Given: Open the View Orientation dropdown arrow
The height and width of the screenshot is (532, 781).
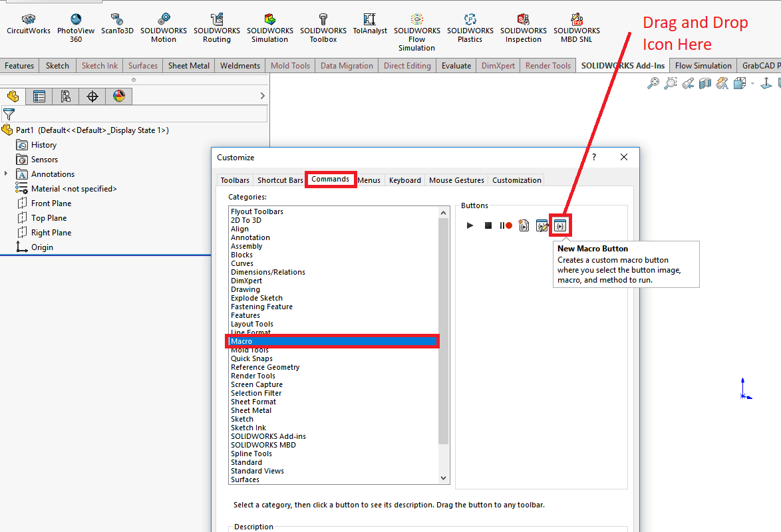Looking at the screenshot, I should tap(752, 83).
